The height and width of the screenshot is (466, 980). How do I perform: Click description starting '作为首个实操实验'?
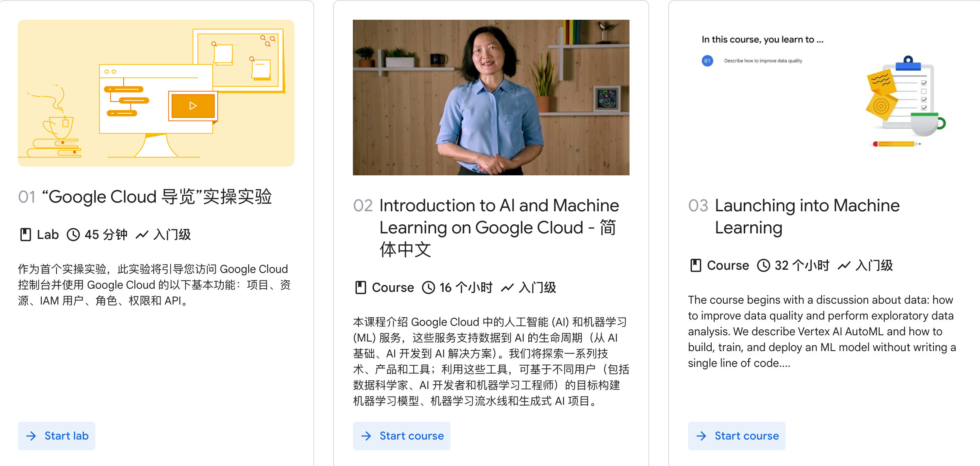point(154,285)
